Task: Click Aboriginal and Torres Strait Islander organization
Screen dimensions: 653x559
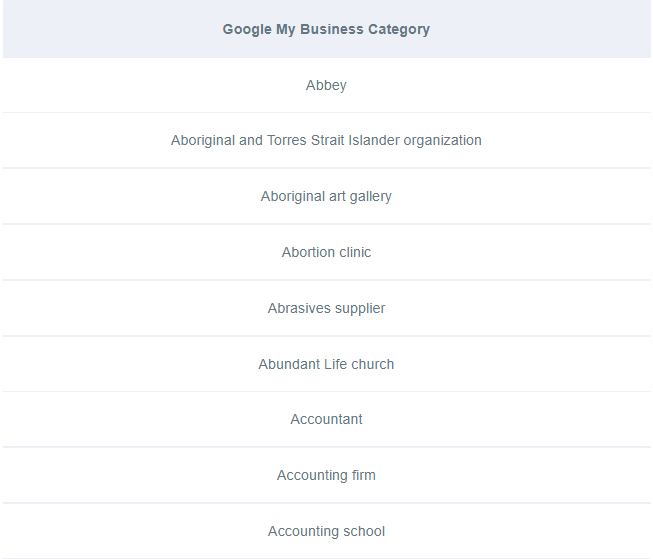Action: coord(326,140)
